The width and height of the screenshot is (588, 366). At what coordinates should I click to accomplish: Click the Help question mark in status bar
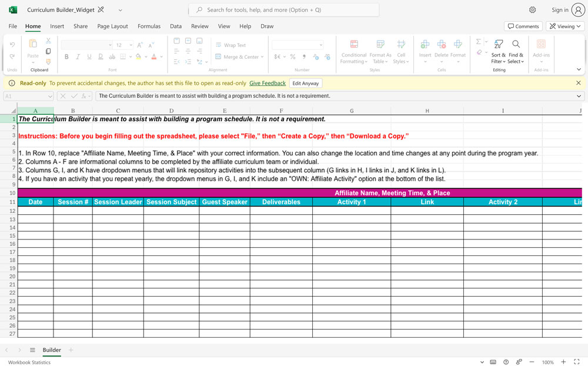pyautogui.click(x=506, y=362)
